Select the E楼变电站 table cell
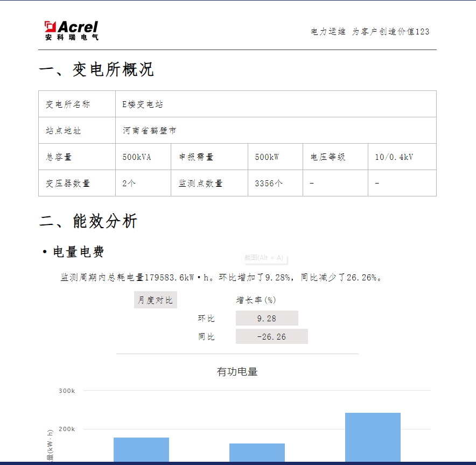476x465 pixels. point(276,104)
